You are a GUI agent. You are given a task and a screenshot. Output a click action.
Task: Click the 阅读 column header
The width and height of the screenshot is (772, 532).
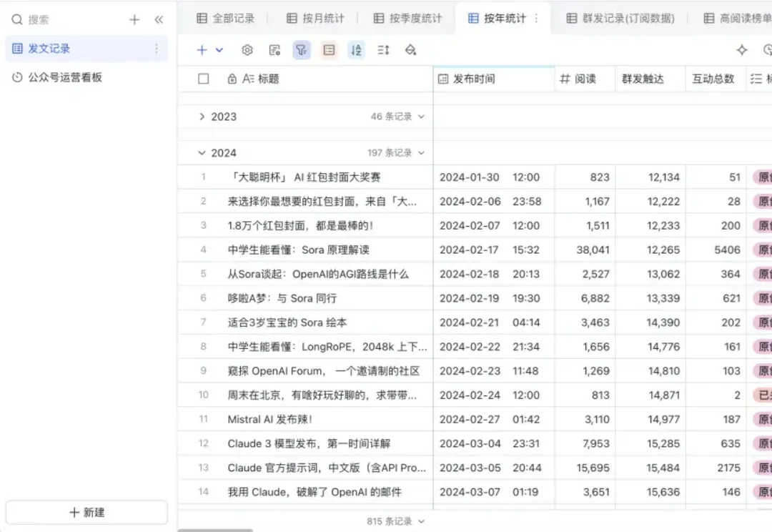tap(585, 79)
